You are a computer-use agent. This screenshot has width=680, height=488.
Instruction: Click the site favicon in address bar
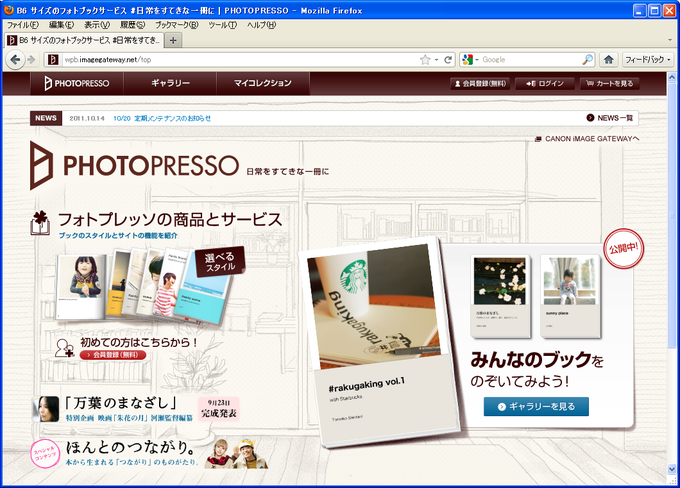point(53,59)
